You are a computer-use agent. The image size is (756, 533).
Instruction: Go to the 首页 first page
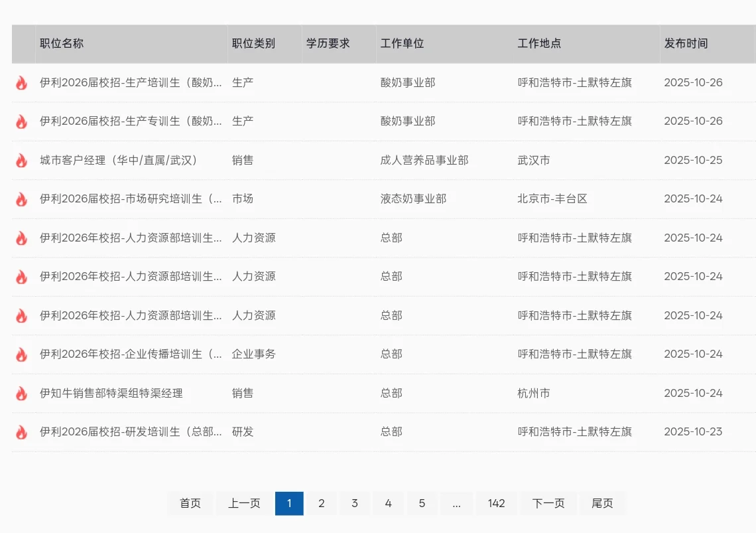190,504
